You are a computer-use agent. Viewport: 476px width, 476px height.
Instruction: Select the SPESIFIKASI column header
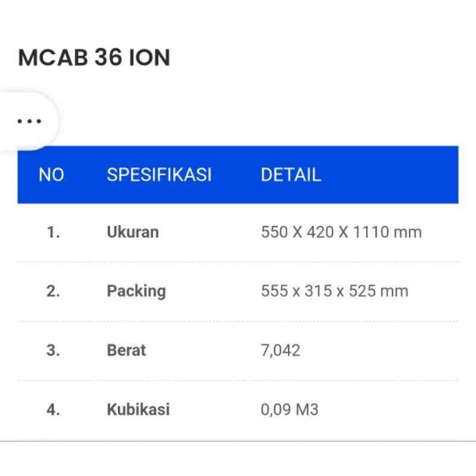(159, 175)
